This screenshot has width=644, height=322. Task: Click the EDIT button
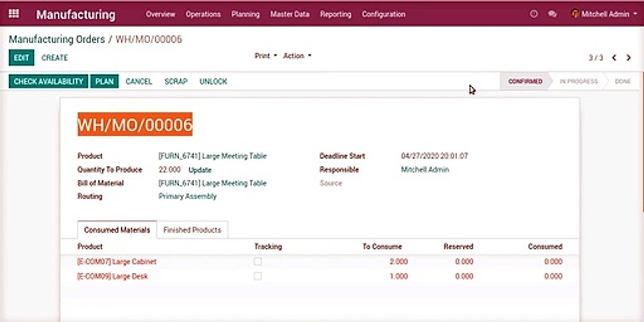pyautogui.click(x=21, y=58)
